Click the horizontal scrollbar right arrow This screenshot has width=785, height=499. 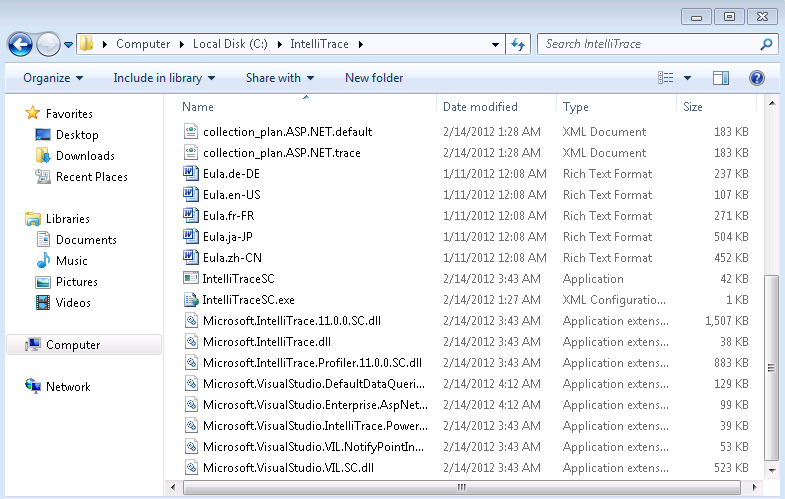[754, 487]
